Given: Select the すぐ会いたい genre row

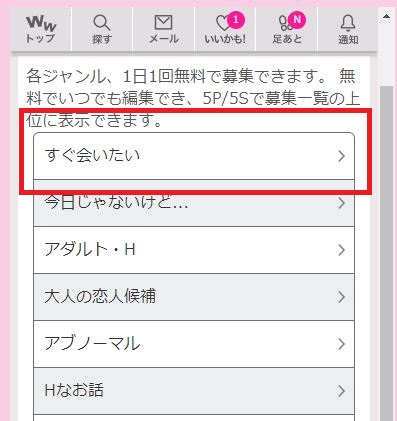Looking at the screenshot, I should point(194,156).
